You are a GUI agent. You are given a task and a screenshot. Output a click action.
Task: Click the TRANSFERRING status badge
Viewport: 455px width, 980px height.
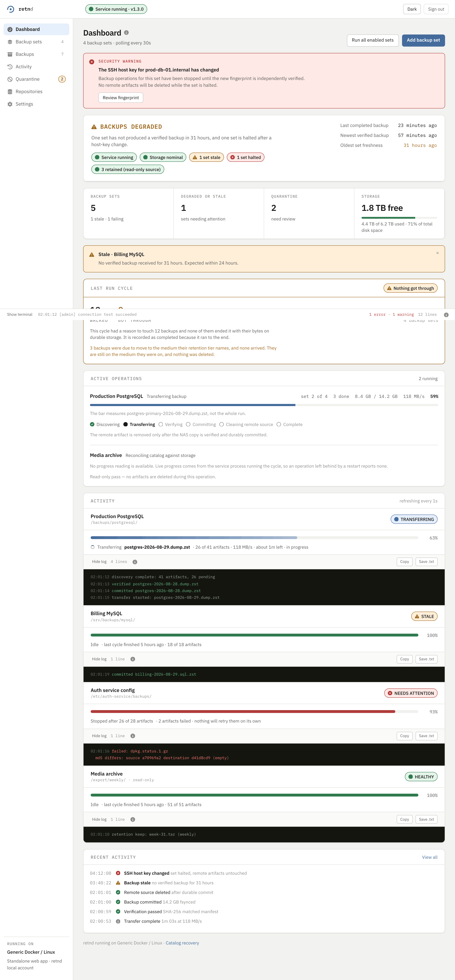414,520
